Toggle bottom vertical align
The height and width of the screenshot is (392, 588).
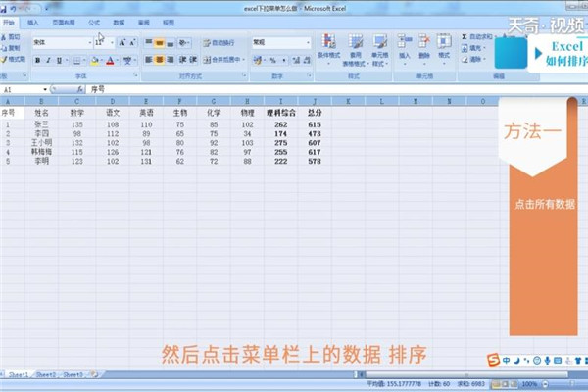tap(170, 42)
